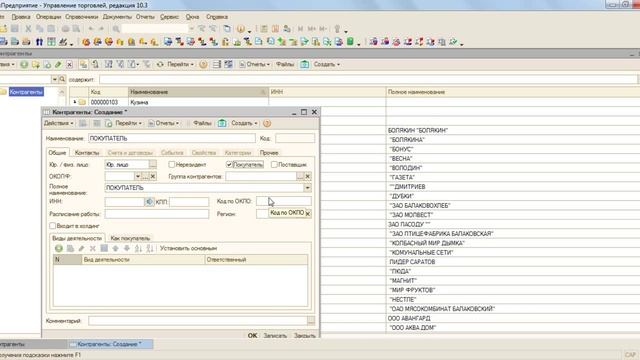The width and height of the screenshot is (640, 360).
Task: Clear ОКОПФ field with X button
Action: 153,176
